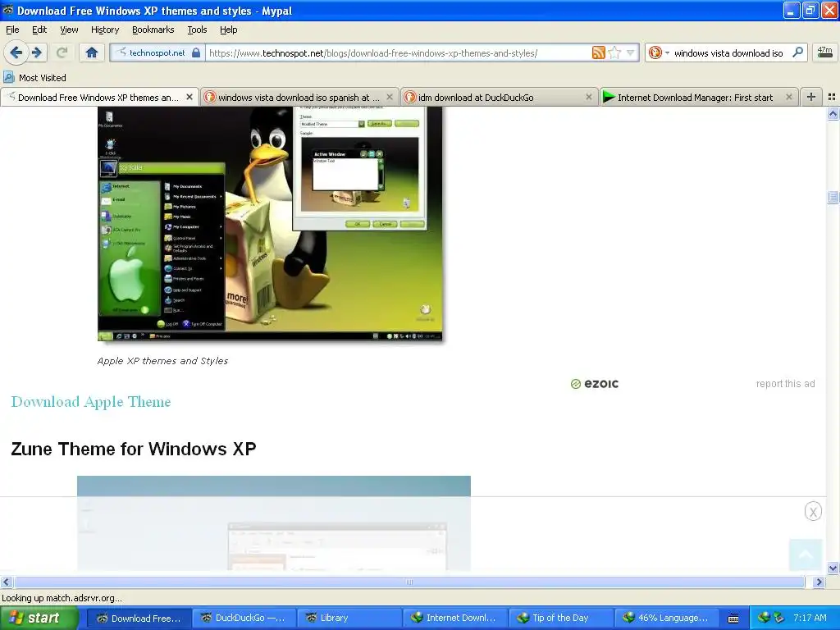Click the search box with vista query
This screenshot has width=840, height=630.
pyautogui.click(x=729, y=52)
